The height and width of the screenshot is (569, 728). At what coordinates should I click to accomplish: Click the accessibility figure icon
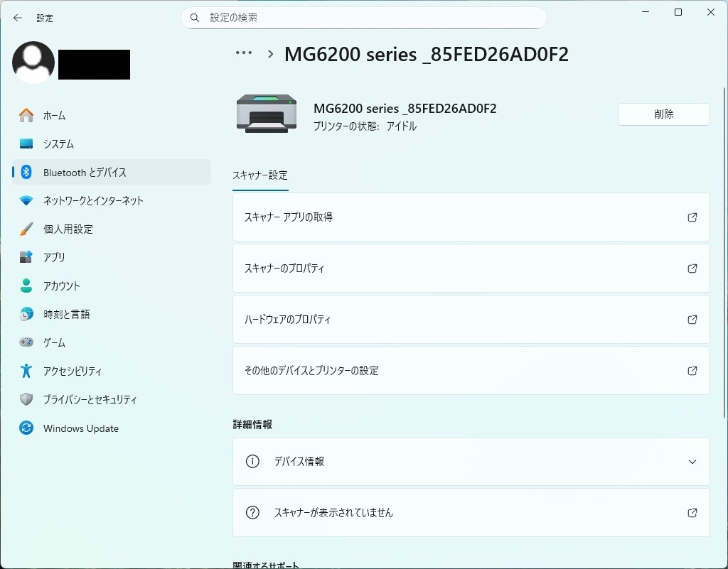click(26, 371)
